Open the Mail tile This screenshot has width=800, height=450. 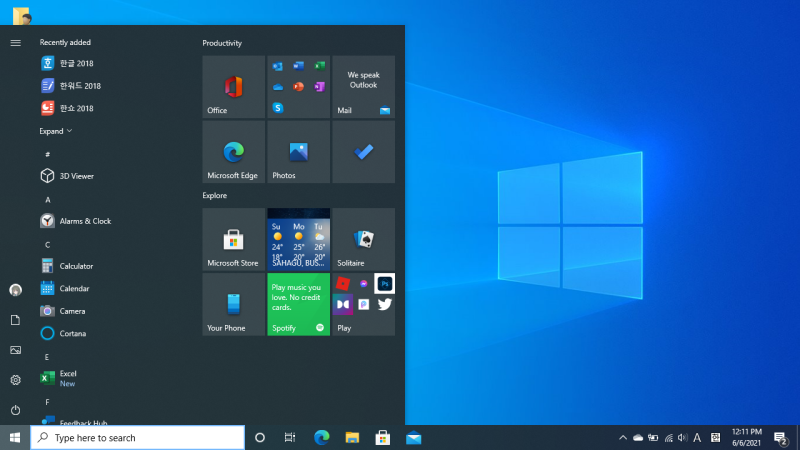(x=363, y=87)
